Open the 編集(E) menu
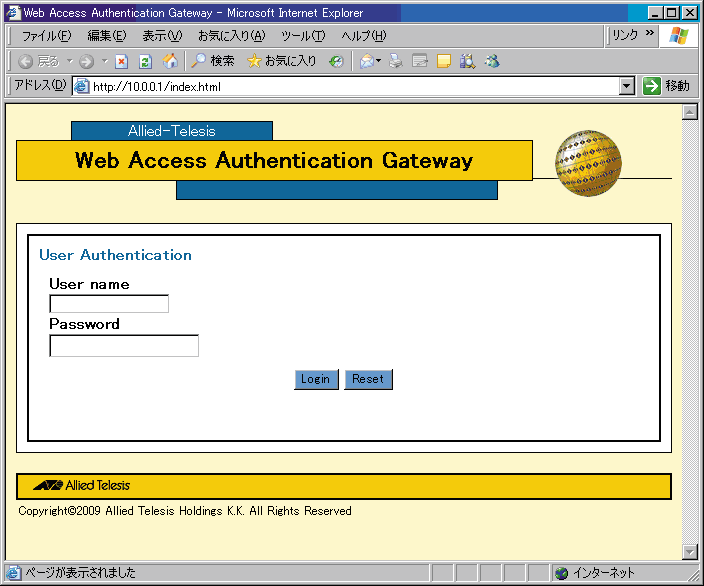 (107, 35)
